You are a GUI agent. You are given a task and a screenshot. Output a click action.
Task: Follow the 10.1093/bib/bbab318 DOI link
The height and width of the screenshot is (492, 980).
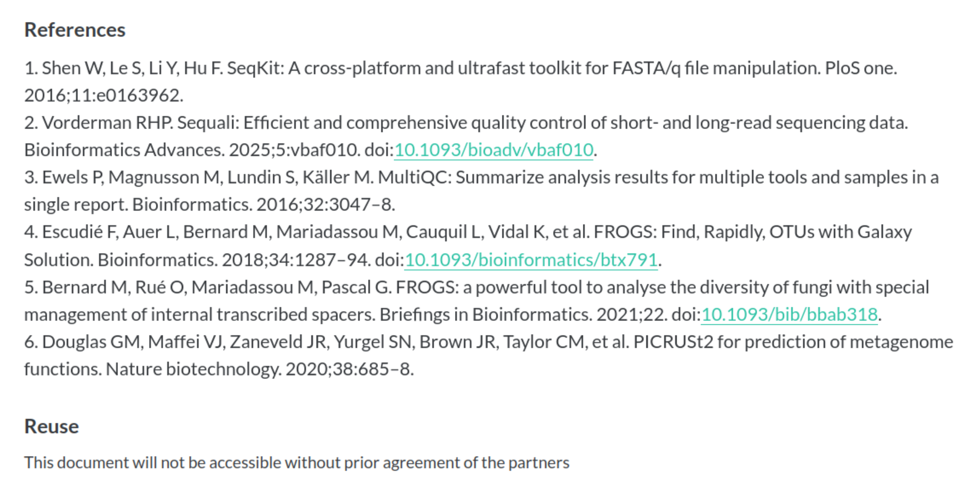point(789,315)
